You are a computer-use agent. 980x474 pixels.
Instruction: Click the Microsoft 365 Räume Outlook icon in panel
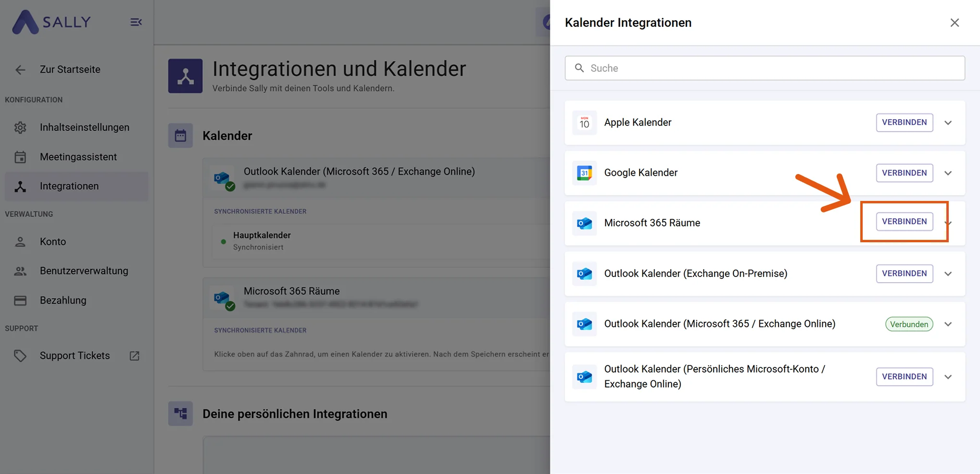pos(584,223)
